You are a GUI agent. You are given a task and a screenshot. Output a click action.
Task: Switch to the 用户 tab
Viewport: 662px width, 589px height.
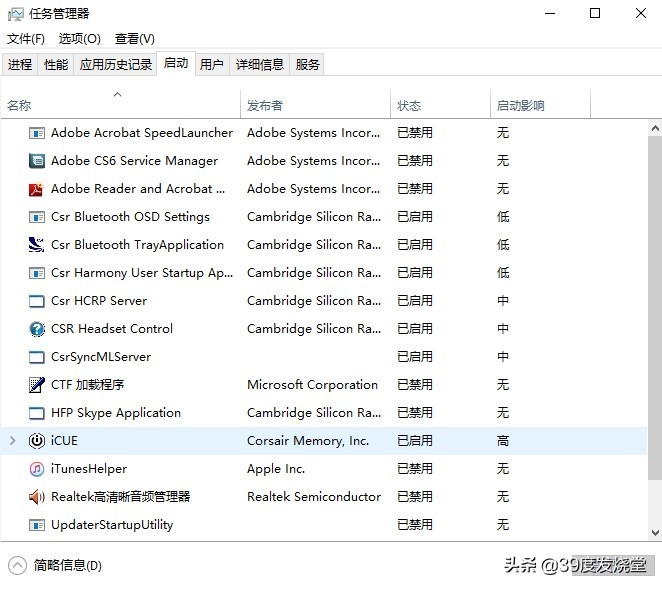pyautogui.click(x=212, y=65)
